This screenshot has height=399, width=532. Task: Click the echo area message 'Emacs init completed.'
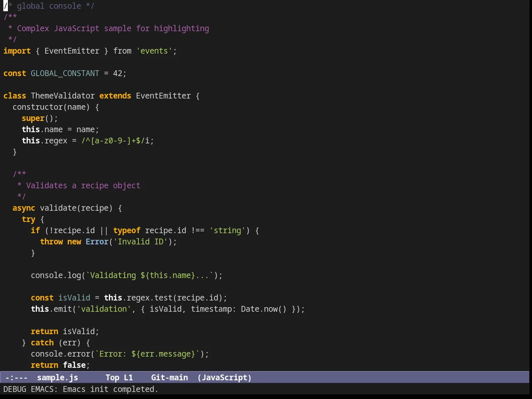[111, 389]
